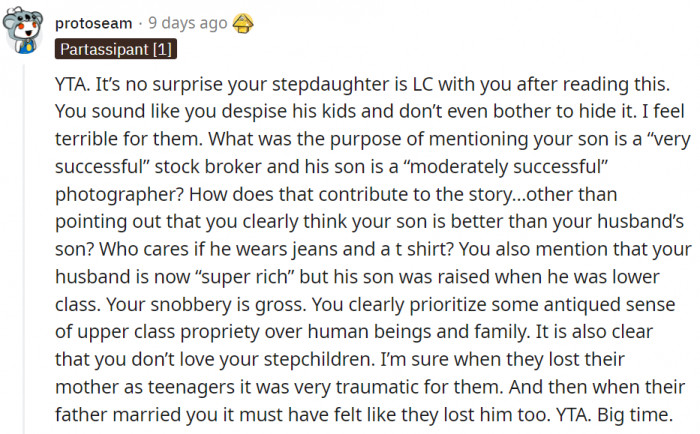Click the quoted phrase "moderately successful"

click(x=506, y=167)
